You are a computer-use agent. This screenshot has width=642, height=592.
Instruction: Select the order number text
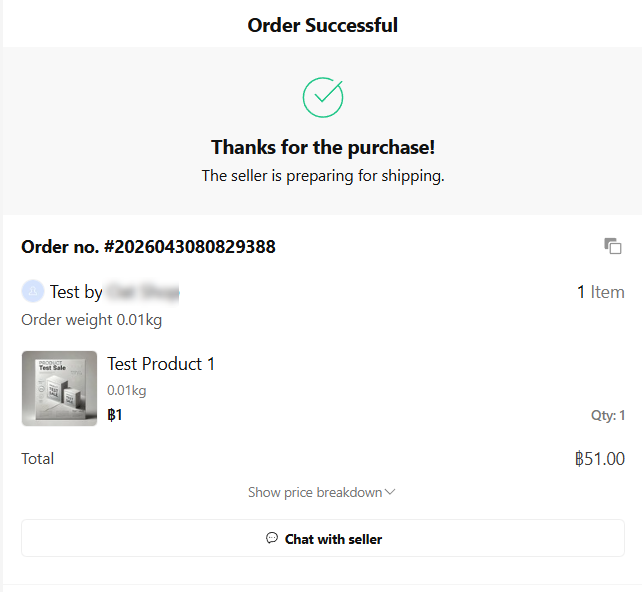coord(148,246)
